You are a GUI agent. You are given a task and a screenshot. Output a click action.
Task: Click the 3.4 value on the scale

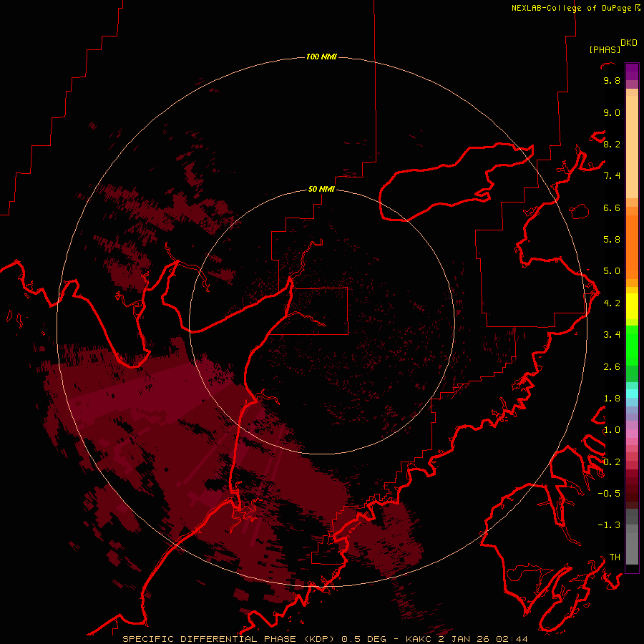click(x=612, y=335)
